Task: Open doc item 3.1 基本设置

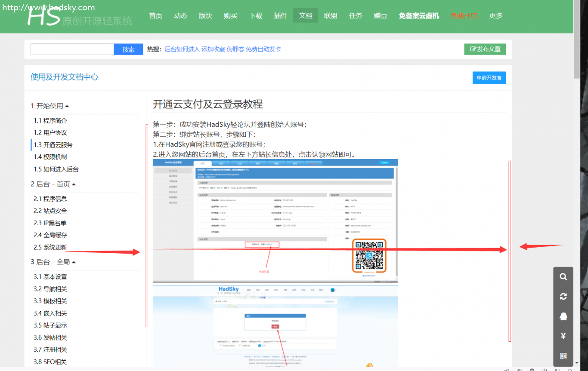Action: pyautogui.click(x=50, y=276)
